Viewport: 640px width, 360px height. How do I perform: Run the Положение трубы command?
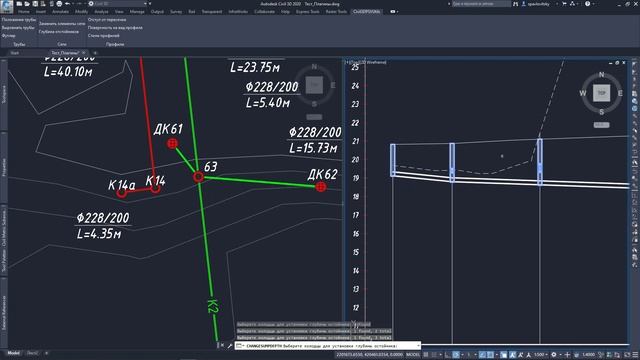19,20
